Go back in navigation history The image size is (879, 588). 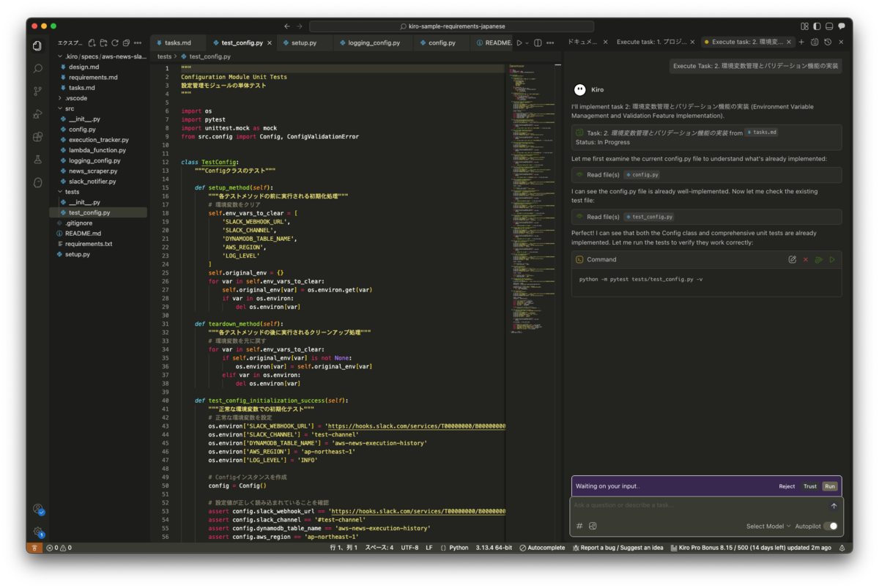(x=286, y=26)
